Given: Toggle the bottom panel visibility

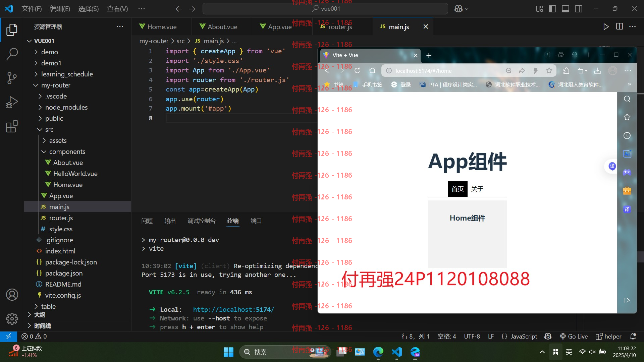Looking at the screenshot, I should [x=566, y=9].
